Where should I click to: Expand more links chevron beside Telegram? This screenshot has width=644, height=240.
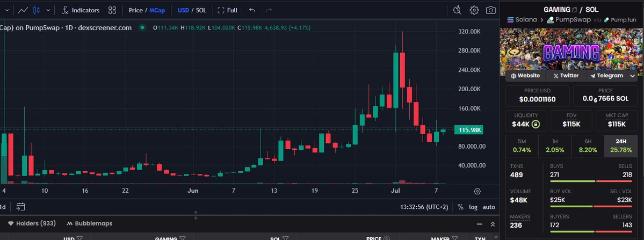[633, 76]
